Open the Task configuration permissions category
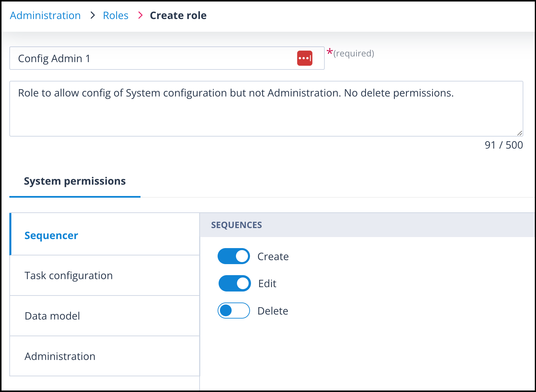 click(x=105, y=275)
